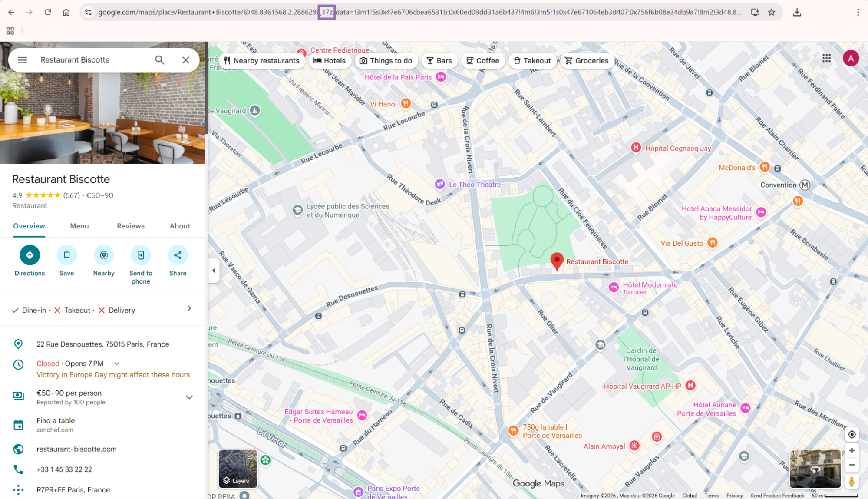Show your location on map
The width and height of the screenshot is (868, 499).
pyautogui.click(x=852, y=434)
